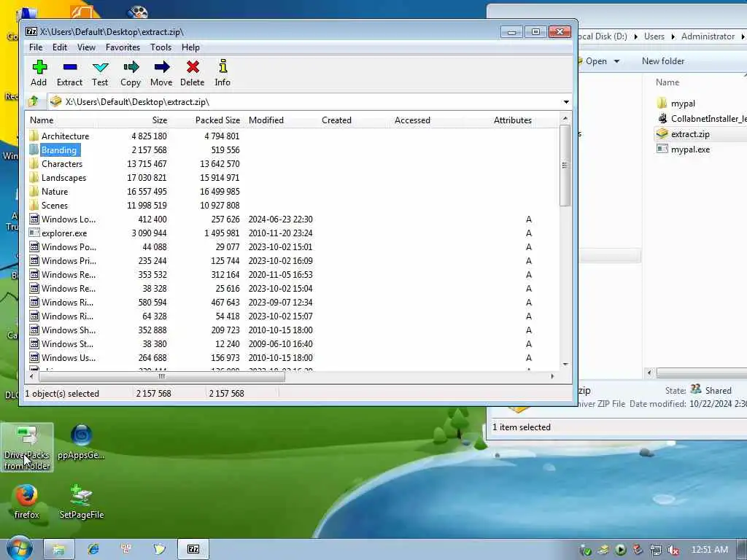Select the Windows Sh... file

pos(63,330)
